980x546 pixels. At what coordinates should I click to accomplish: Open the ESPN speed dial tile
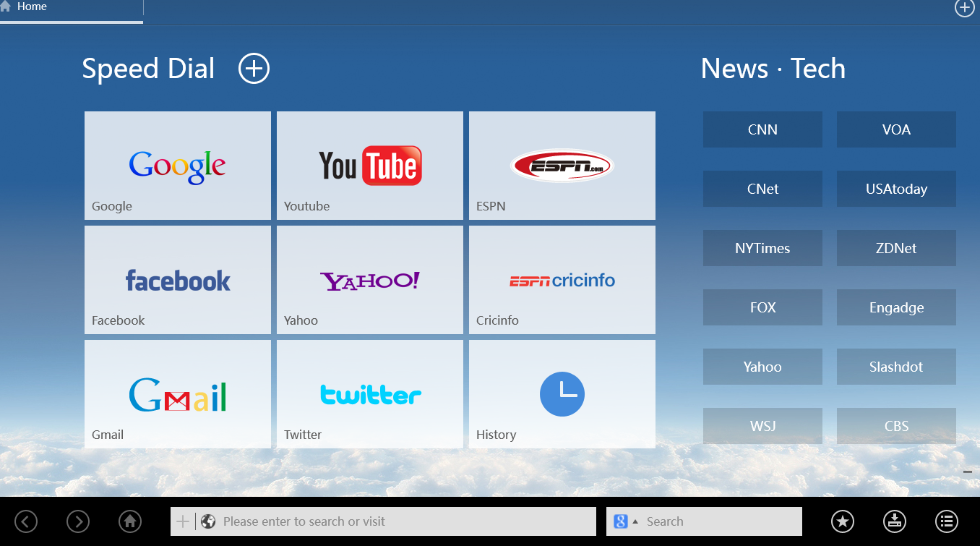562,166
